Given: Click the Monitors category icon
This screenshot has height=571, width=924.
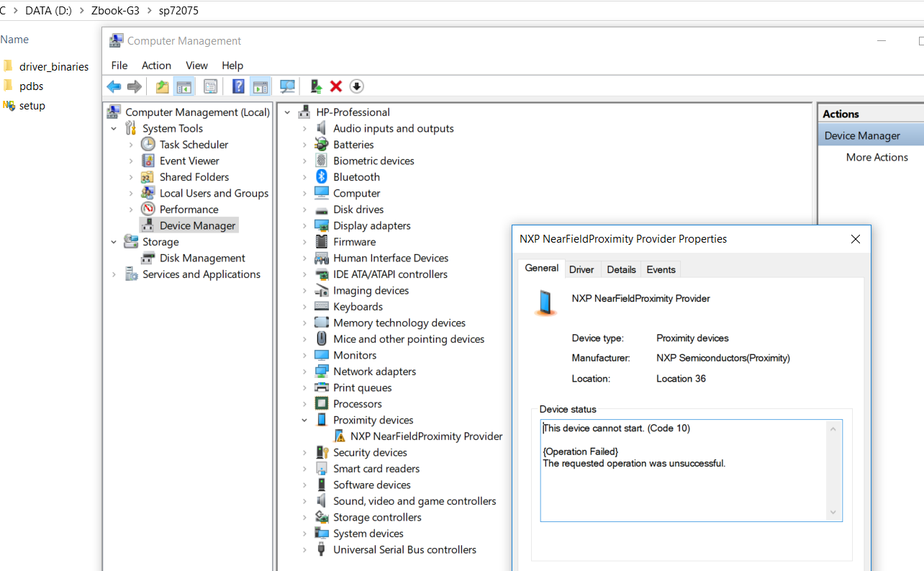Looking at the screenshot, I should coord(322,356).
